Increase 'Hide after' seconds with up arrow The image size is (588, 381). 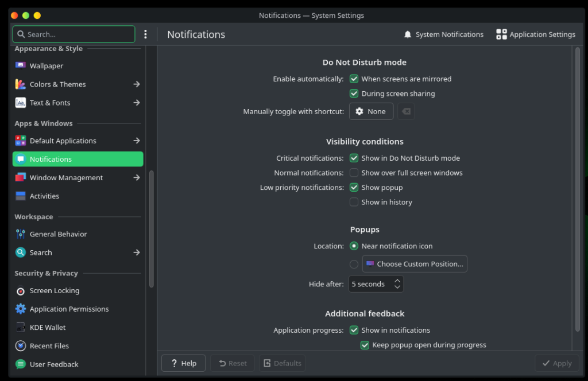tap(397, 281)
